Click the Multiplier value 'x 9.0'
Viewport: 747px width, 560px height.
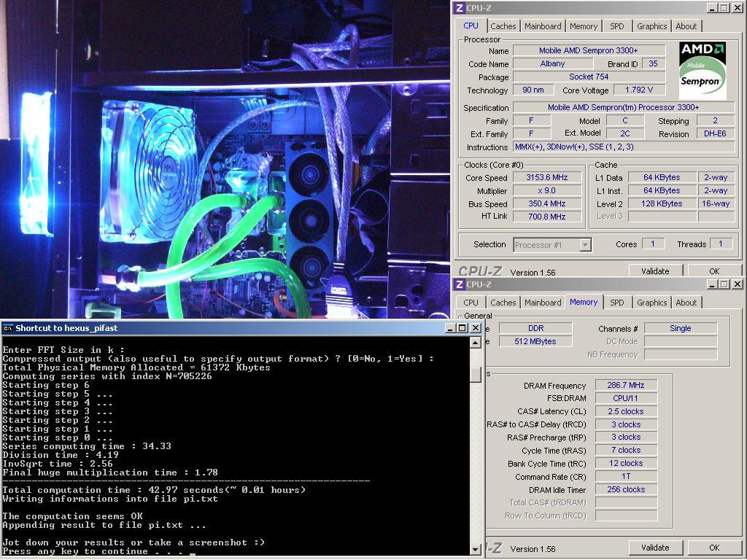[x=547, y=190]
